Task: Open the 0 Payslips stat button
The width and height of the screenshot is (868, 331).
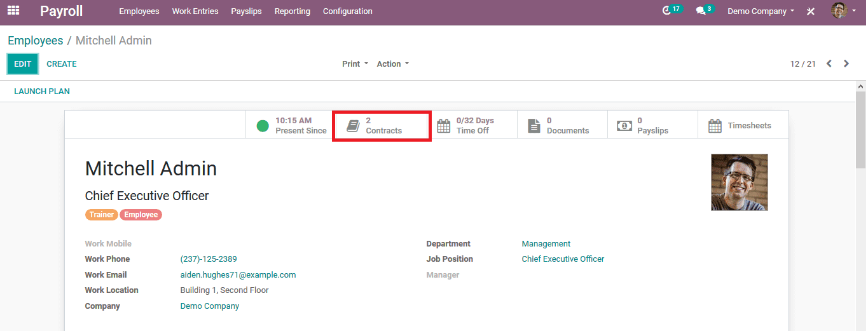Action: pos(652,125)
